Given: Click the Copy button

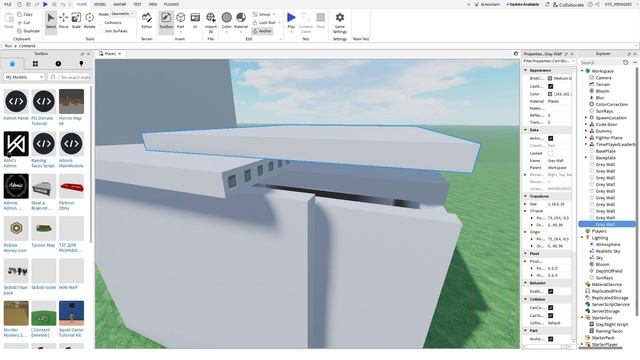Looking at the screenshot, I should tap(25, 14).
